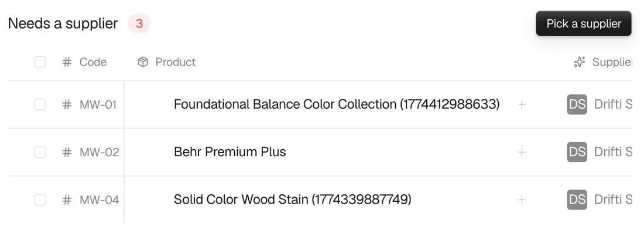The height and width of the screenshot is (234, 644).
Task: Select the MW-04 row checkbox
Action: (40, 200)
